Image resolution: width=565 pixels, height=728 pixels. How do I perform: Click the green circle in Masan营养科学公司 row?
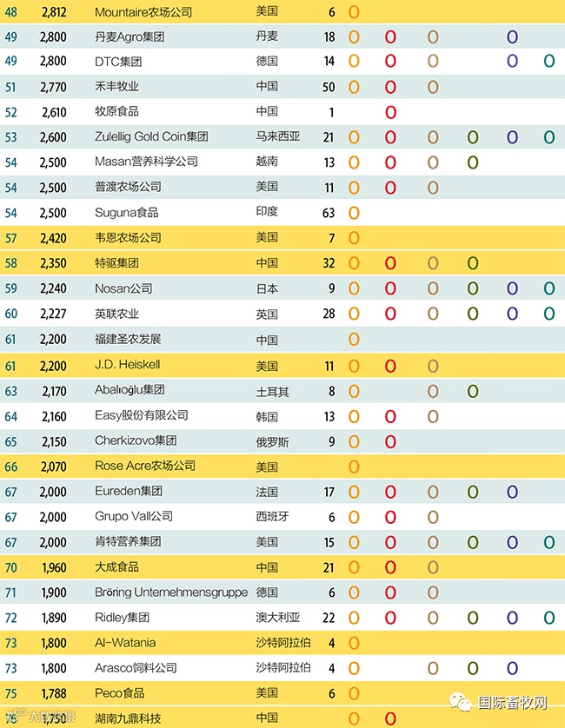(x=473, y=162)
